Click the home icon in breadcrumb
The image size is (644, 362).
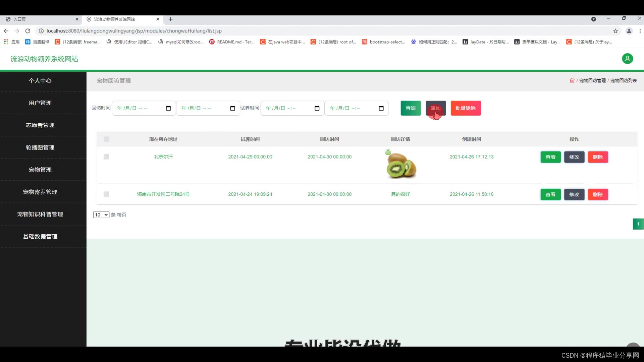572,80
